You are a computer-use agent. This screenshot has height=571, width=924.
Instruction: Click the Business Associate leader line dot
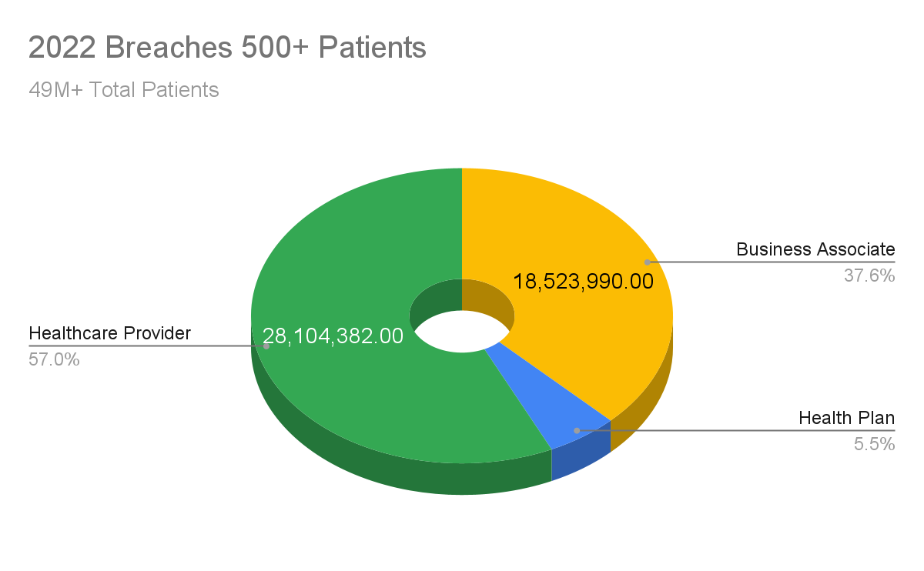(648, 262)
